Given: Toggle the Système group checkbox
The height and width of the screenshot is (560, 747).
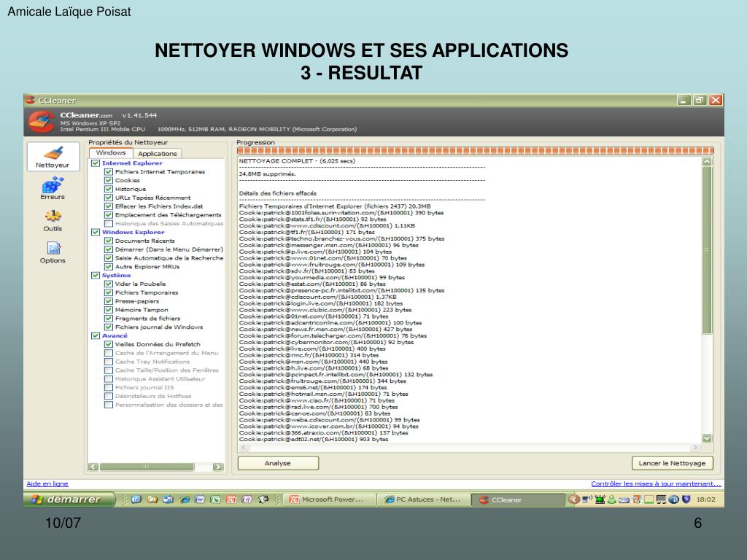Looking at the screenshot, I should coord(96,275).
